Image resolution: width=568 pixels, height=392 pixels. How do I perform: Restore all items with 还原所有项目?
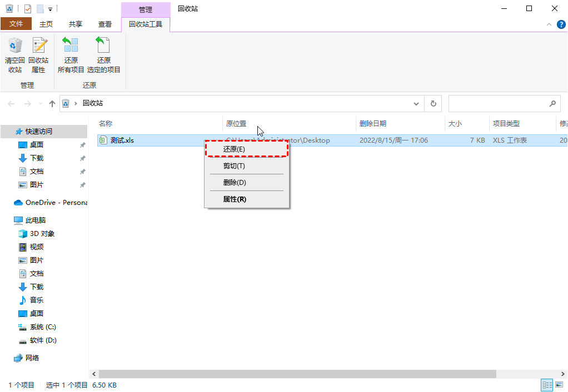[x=71, y=56]
